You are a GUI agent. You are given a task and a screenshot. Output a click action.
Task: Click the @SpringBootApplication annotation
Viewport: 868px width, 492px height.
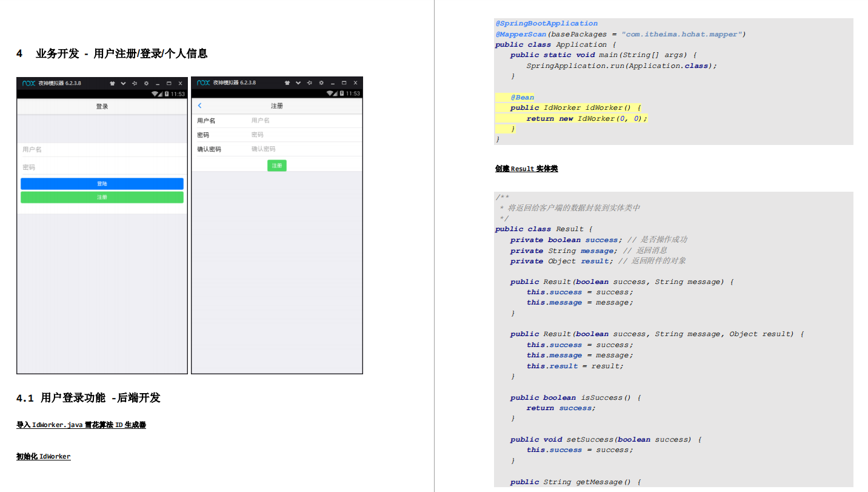click(x=546, y=24)
